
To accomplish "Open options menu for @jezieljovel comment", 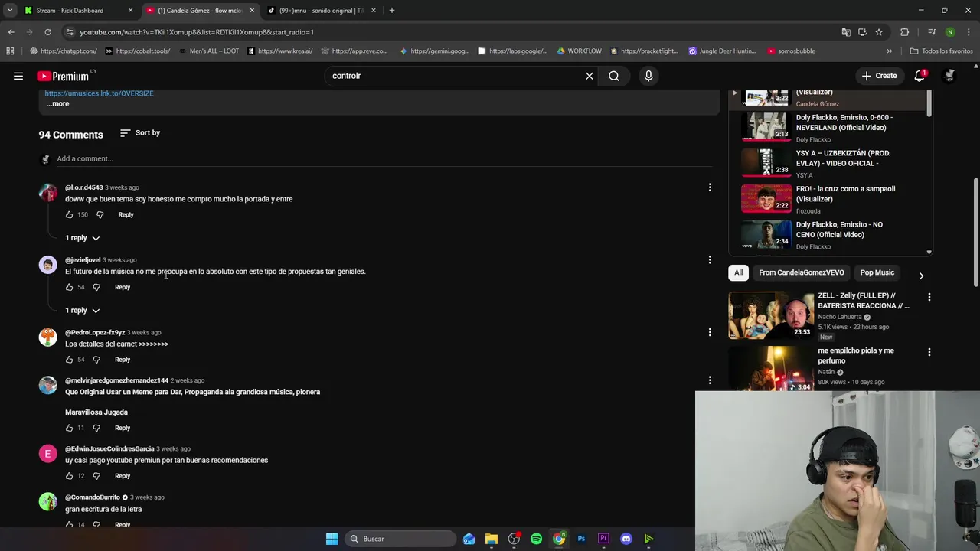I will pos(710,260).
